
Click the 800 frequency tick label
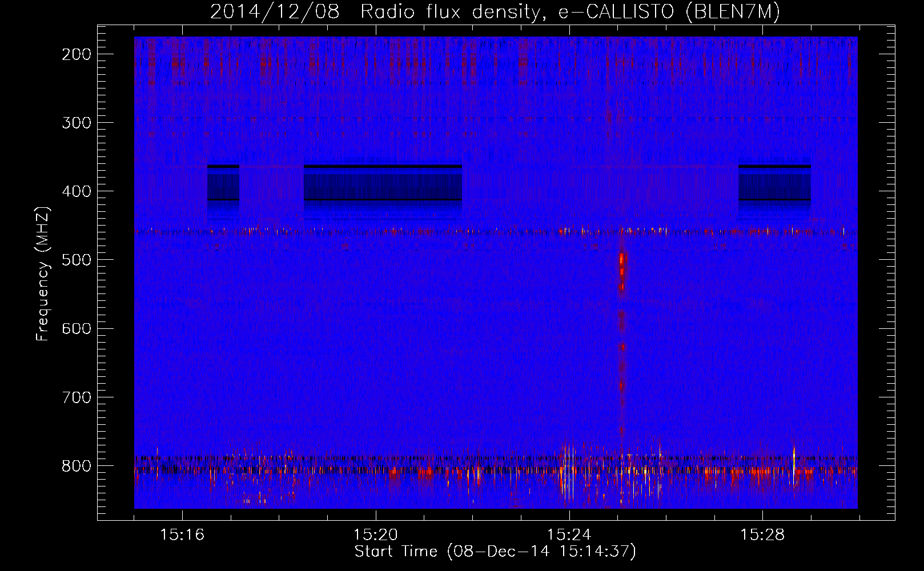tap(76, 466)
